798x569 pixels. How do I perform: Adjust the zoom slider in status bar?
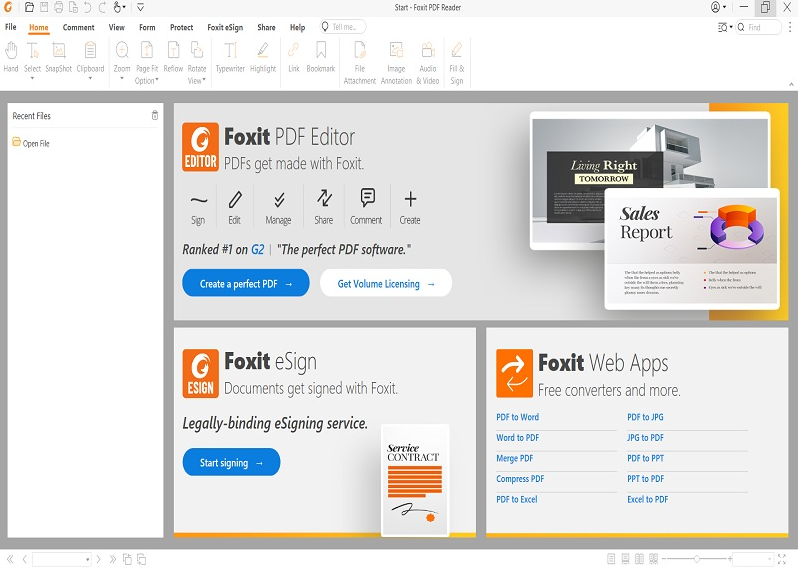pyautogui.click(x=697, y=559)
